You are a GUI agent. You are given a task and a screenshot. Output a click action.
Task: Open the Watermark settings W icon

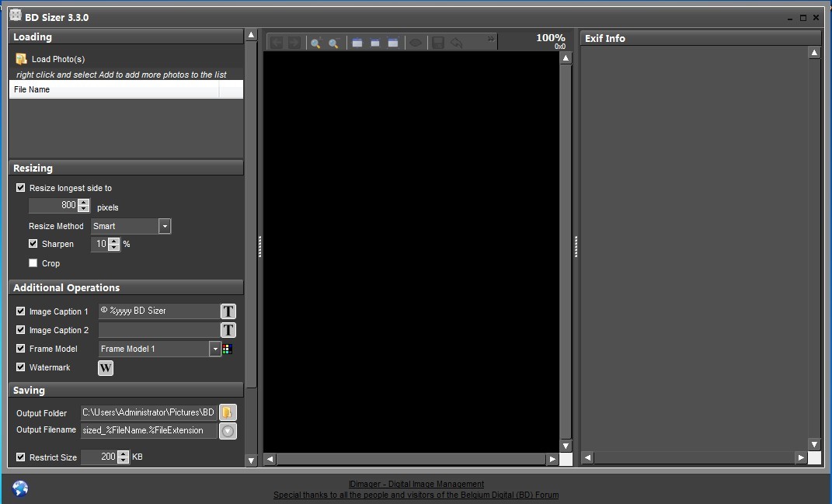pyautogui.click(x=106, y=367)
